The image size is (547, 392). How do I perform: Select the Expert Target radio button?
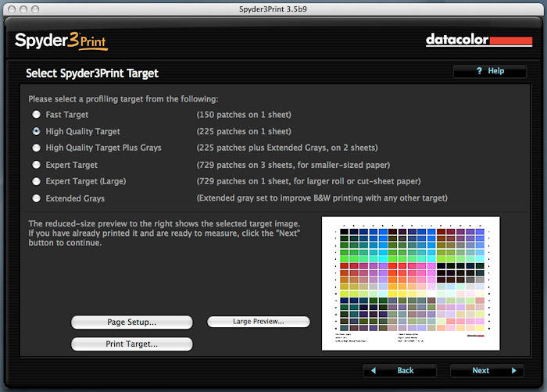[x=37, y=166]
